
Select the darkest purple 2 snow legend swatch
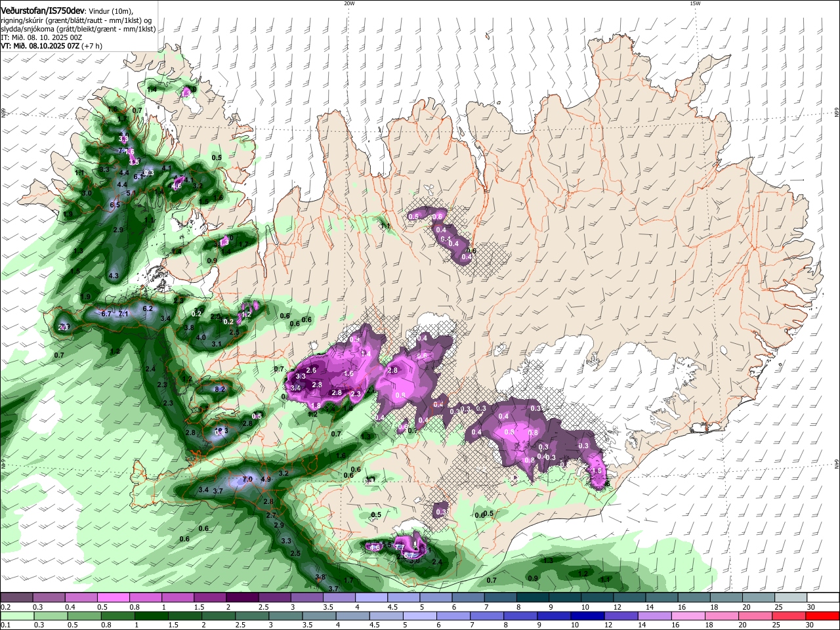(x=241, y=598)
